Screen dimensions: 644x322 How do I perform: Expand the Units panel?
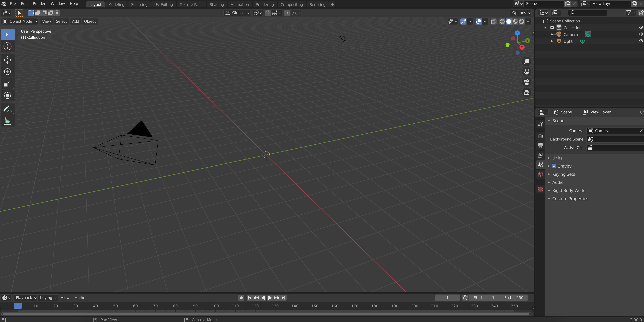[557, 158]
